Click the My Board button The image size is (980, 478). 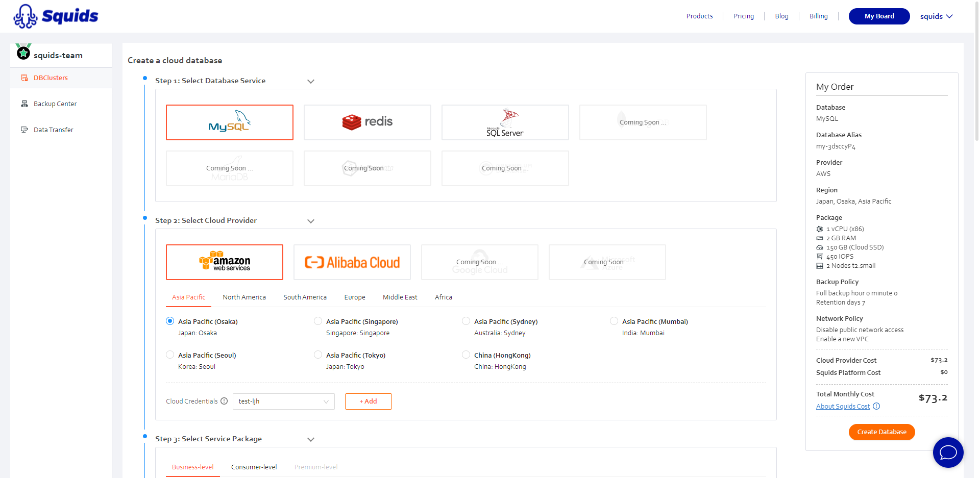(879, 16)
